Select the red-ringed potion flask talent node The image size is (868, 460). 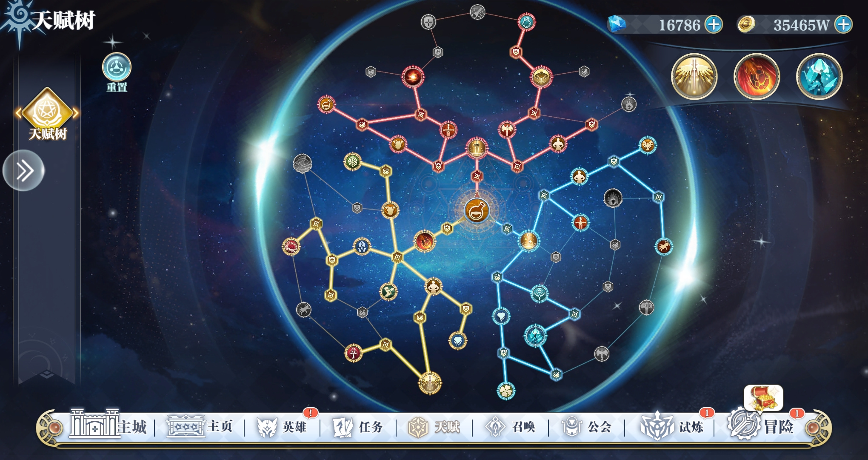tap(326, 105)
